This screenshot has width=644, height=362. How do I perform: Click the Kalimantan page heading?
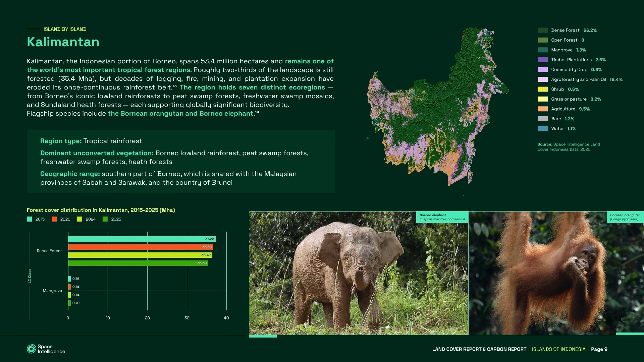[63, 42]
